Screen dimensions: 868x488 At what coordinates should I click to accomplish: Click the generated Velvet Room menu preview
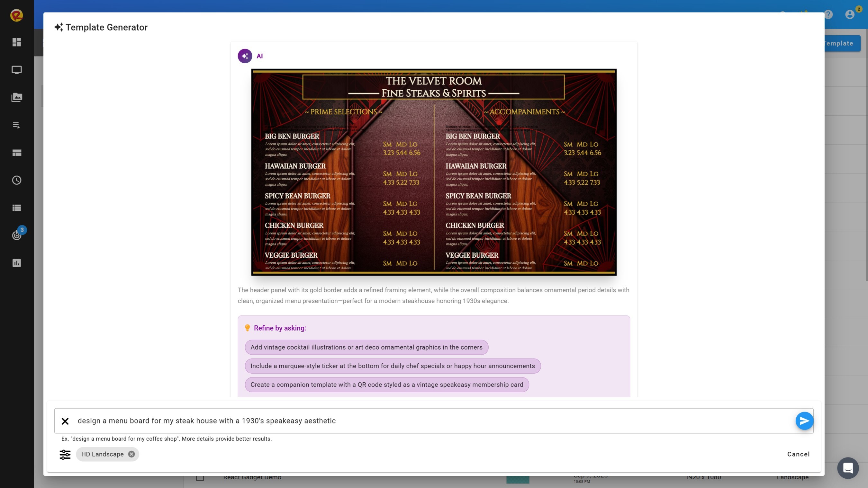[x=433, y=172]
